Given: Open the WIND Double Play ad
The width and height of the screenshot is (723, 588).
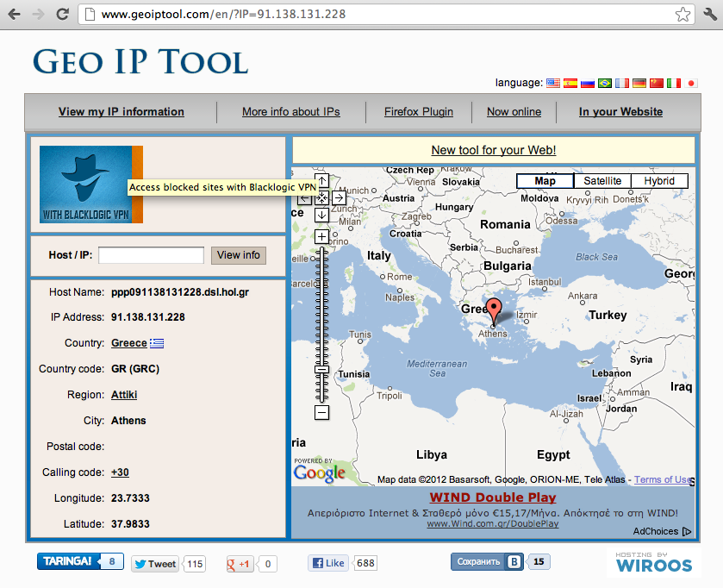Looking at the screenshot, I should (493, 497).
